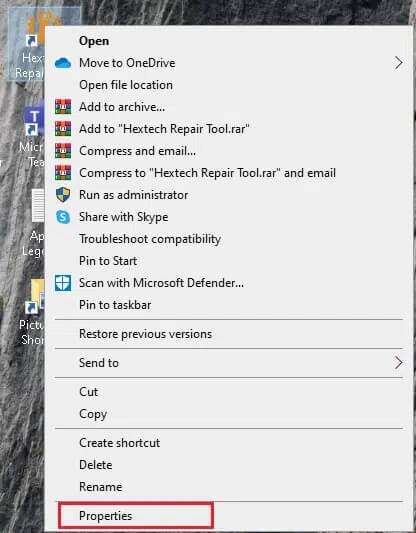Screen dimensions: 416x533
Task: Select Troubleshoot compatibility option
Action: [x=150, y=239]
